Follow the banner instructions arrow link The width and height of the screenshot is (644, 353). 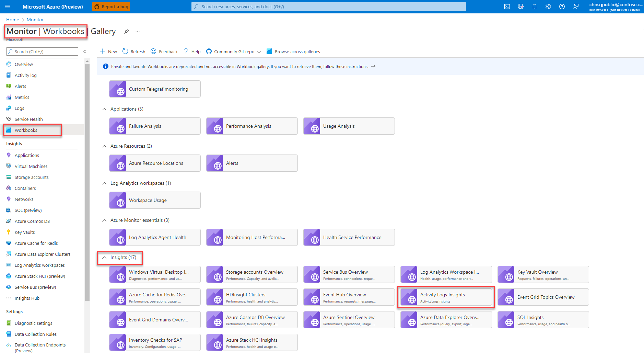click(373, 66)
